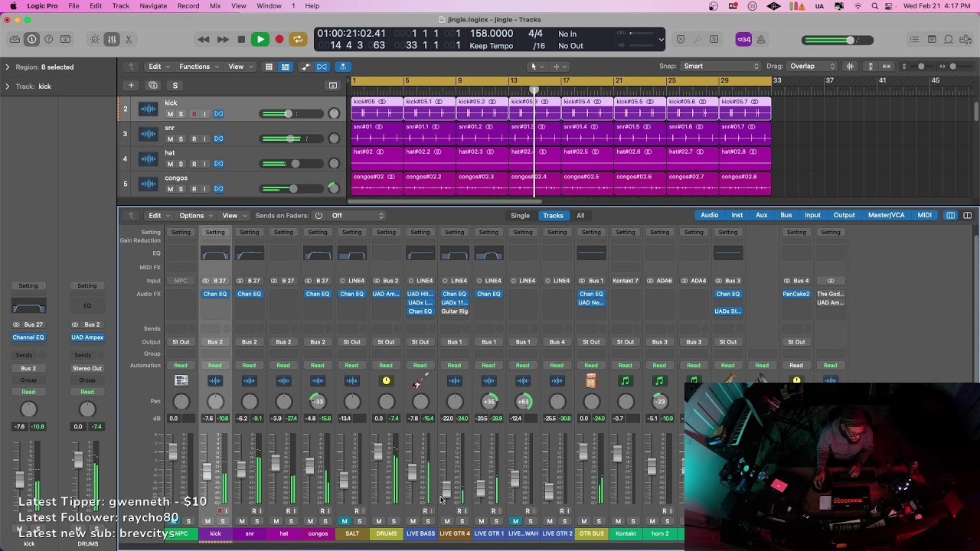This screenshot has width=980, height=551.
Task: Click the Waveform Zoom icon
Action: click(x=850, y=67)
